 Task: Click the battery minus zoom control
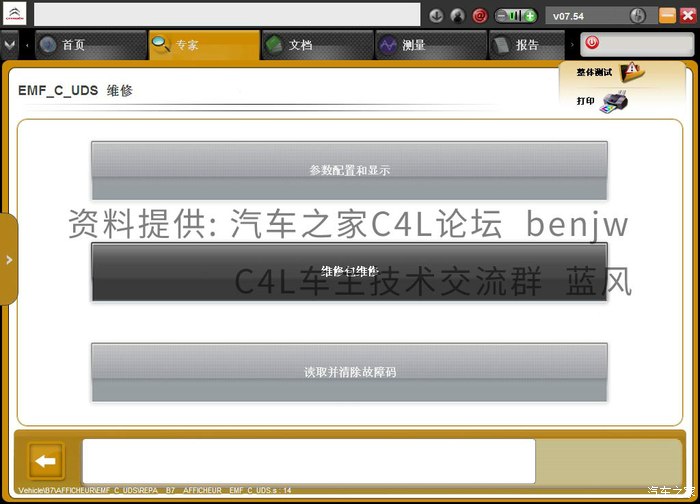coord(502,16)
